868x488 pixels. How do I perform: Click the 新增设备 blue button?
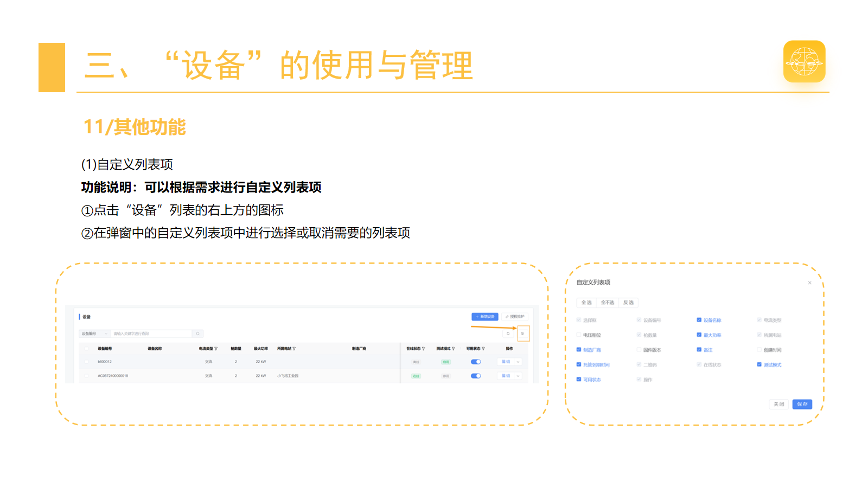(485, 317)
